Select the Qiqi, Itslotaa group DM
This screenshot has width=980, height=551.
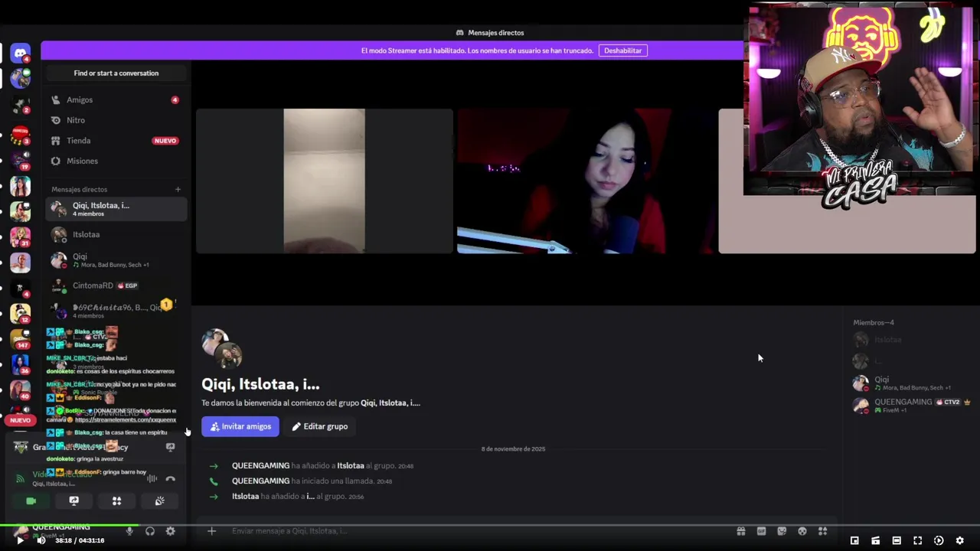tap(116, 209)
